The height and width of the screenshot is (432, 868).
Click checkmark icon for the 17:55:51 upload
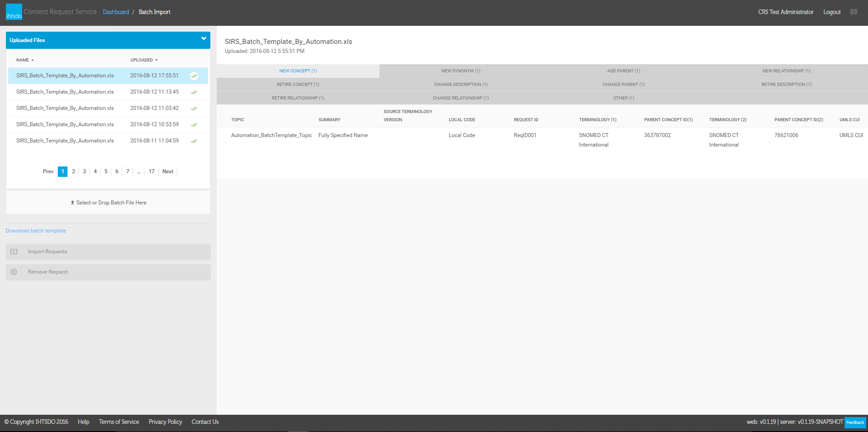(x=194, y=76)
